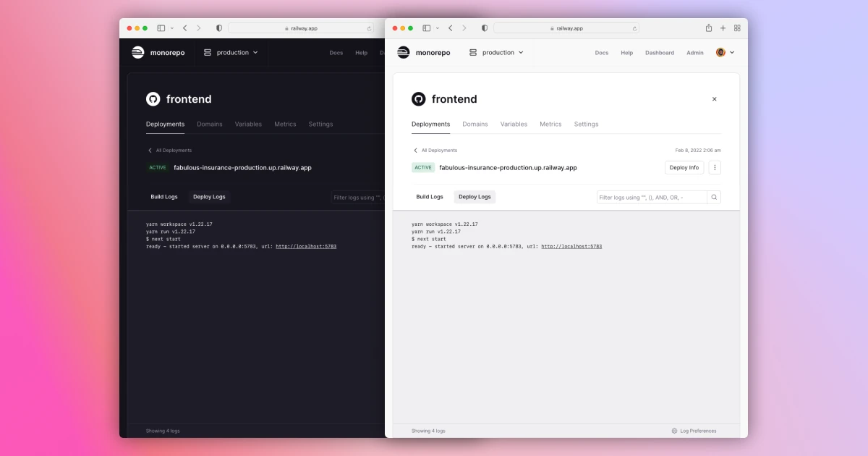Viewport: 868px width, 456px height.
Task: Open Help link in light window
Action: coord(627,53)
